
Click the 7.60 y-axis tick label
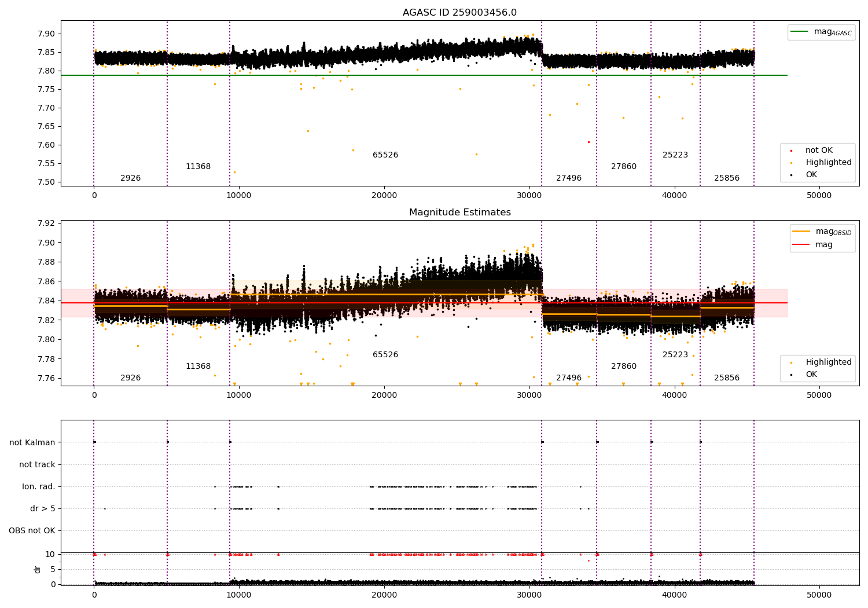[46, 145]
